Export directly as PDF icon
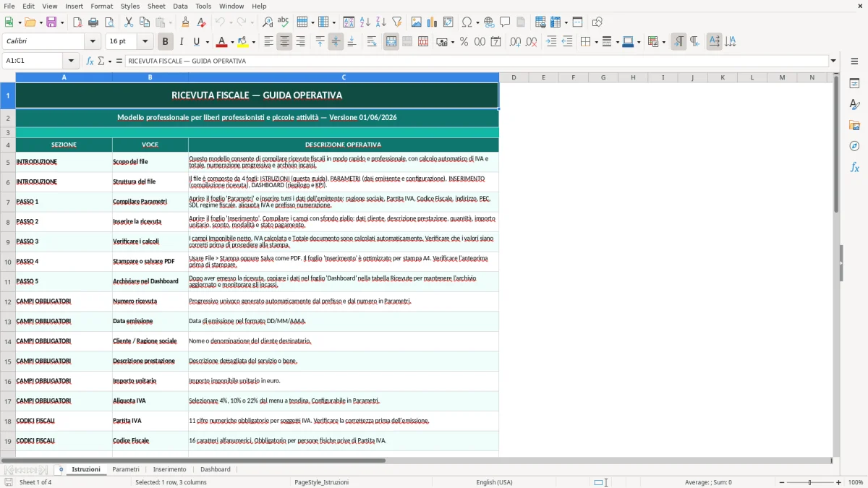Viewport: 868px width, 488px height. [77, 22]
